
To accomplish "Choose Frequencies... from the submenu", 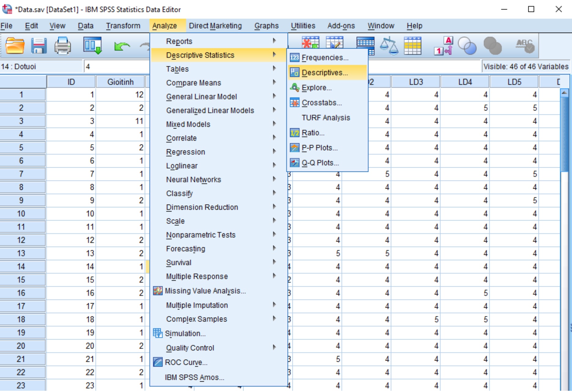I will pyautogui.click(x=327, y=58).
